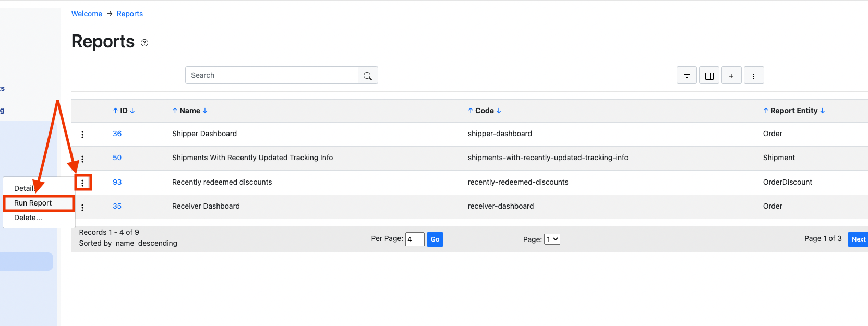Click the search magnifier icon
The height and width of the screenshot is (326, 868).
click(x=368, y=76)
